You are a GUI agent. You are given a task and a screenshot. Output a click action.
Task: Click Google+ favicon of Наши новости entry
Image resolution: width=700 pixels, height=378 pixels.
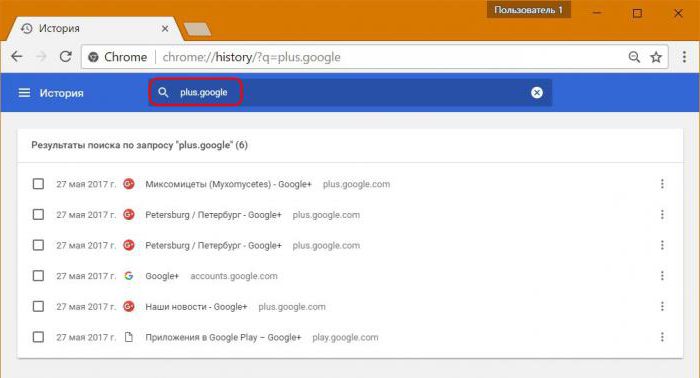point(129,307)
